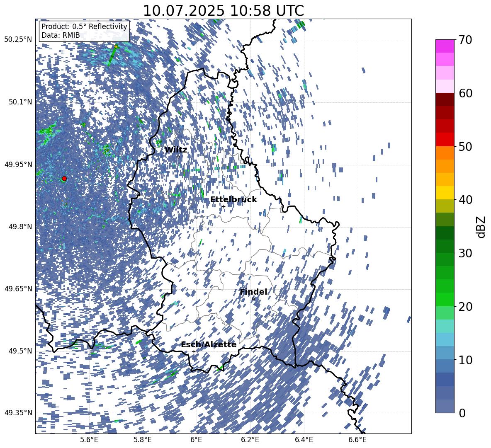
Task: Click the dark maroon segment below 60
Action: [x=445, y=99]
